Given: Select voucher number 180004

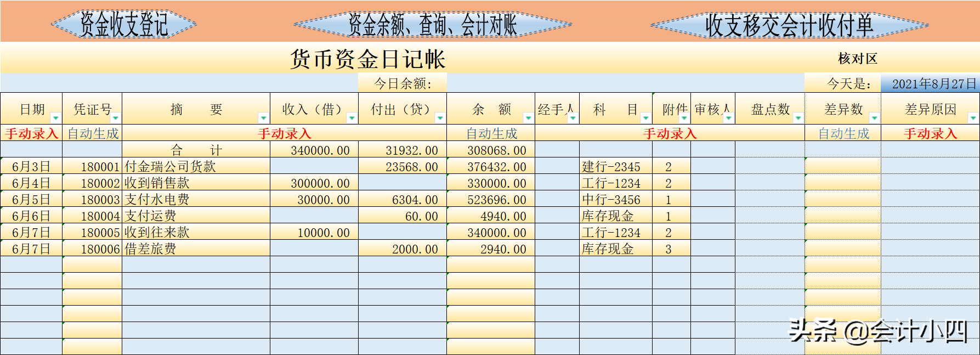Looking at the screenshot, I should tap(92, 216).
